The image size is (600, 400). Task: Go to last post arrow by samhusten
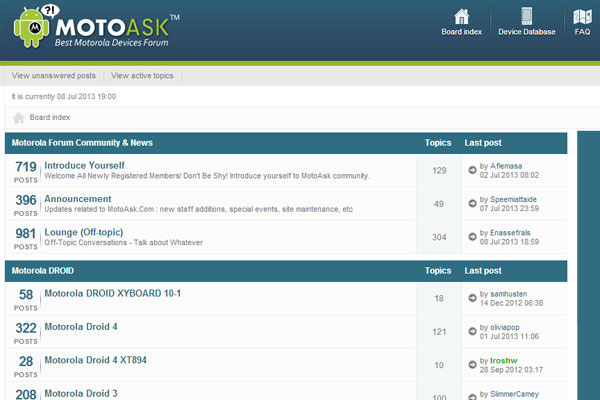click(472, 298)
